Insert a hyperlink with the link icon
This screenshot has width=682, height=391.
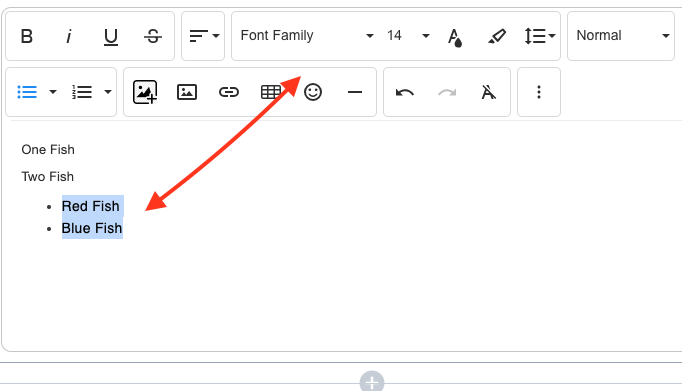[229, 92]
